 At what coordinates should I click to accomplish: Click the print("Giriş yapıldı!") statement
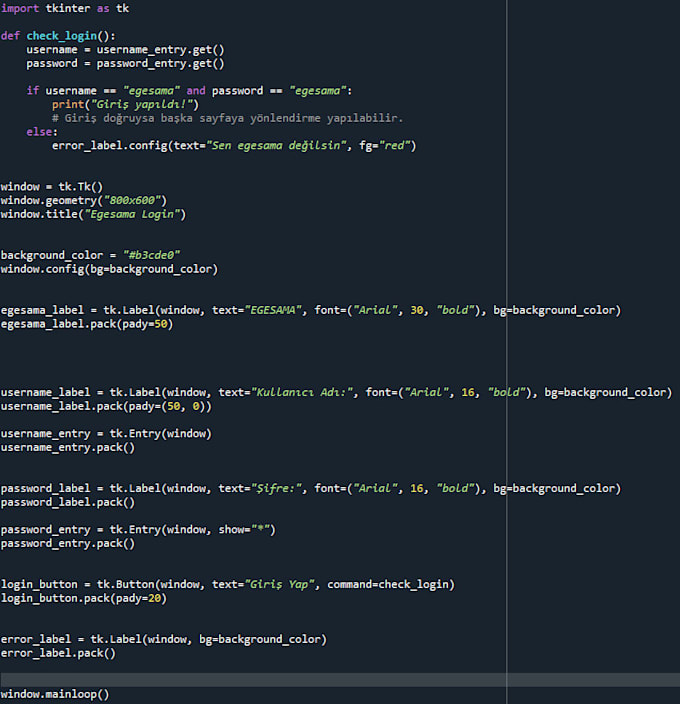125,105
